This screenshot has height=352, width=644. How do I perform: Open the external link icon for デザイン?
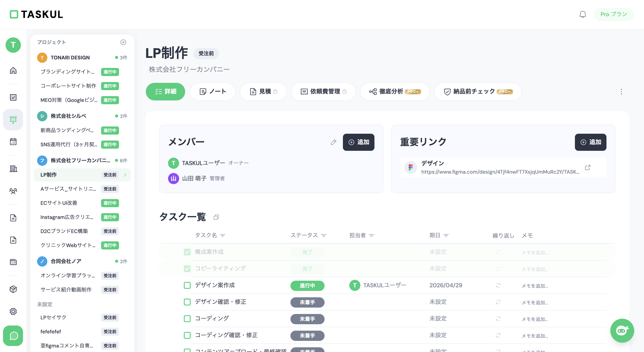[x=587, y=167]
